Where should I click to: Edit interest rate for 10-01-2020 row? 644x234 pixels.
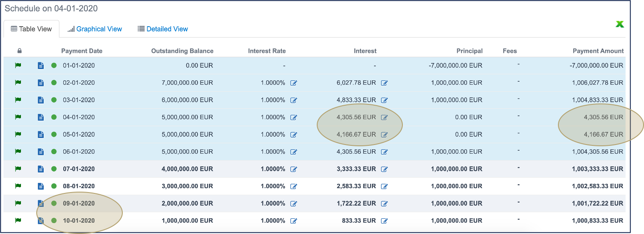pos(294,221)
